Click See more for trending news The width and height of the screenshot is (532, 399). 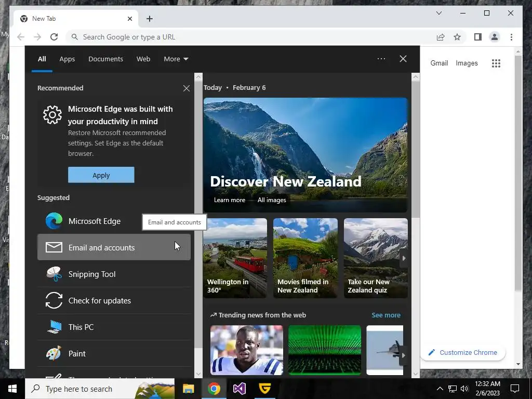[386, 315]
